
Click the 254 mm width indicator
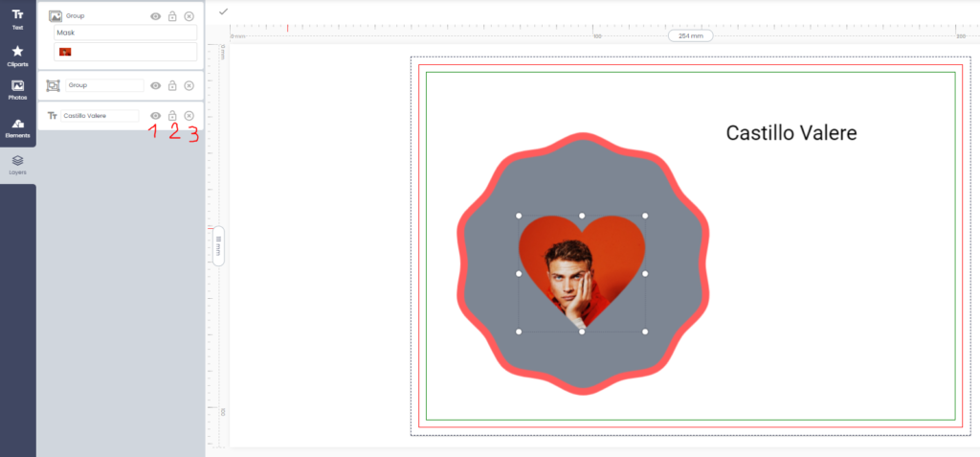[690, 35]
